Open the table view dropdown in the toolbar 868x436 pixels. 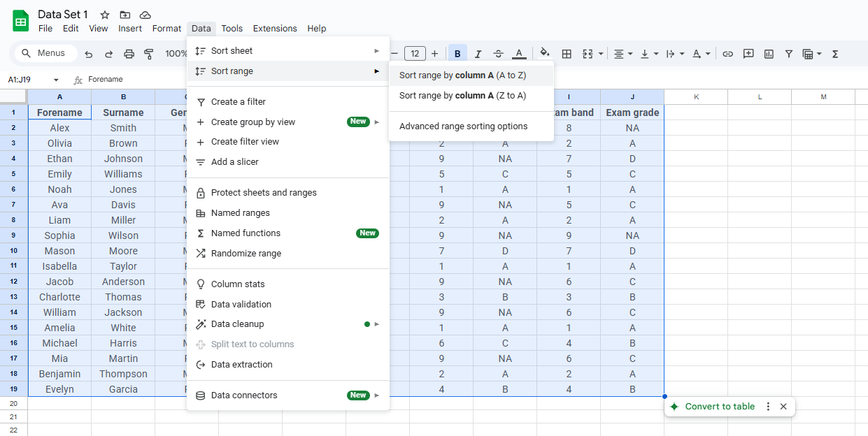tap(818, 54)
